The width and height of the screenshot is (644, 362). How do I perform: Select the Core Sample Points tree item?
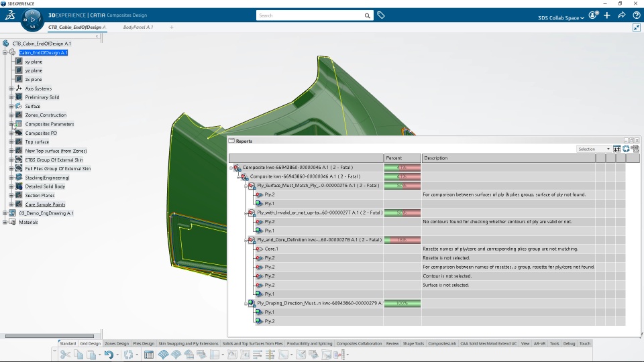click(45, 204)
